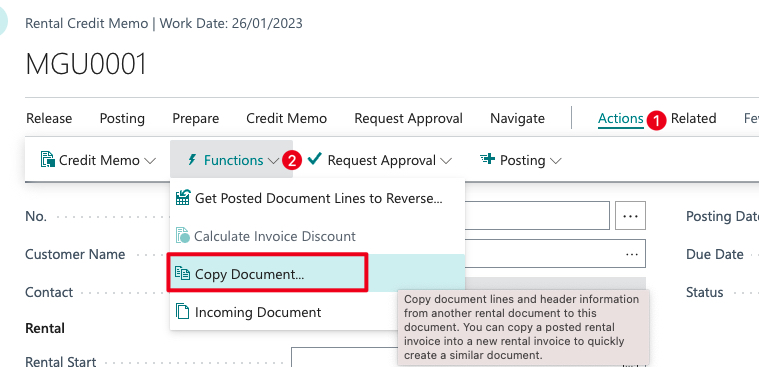Click the Calculate Invoice Discount icon
Screen dimensions: 759x367
point(182,235)
